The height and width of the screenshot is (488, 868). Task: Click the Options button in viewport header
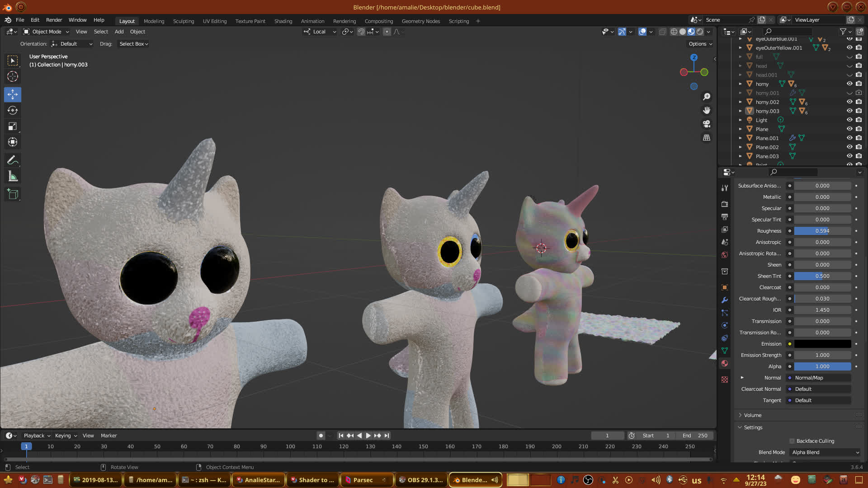pos(700,44)
